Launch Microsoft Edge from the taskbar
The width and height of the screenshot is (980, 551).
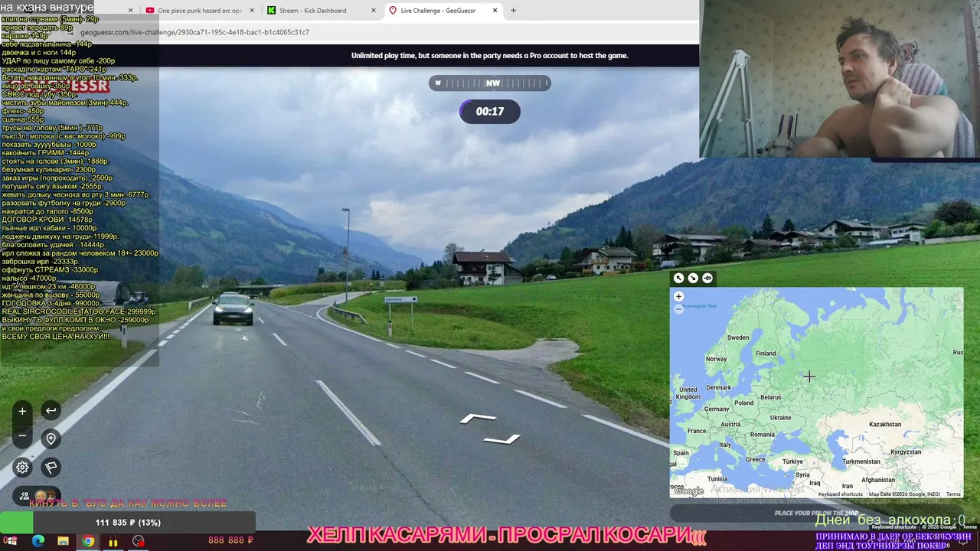click(38, 541)
